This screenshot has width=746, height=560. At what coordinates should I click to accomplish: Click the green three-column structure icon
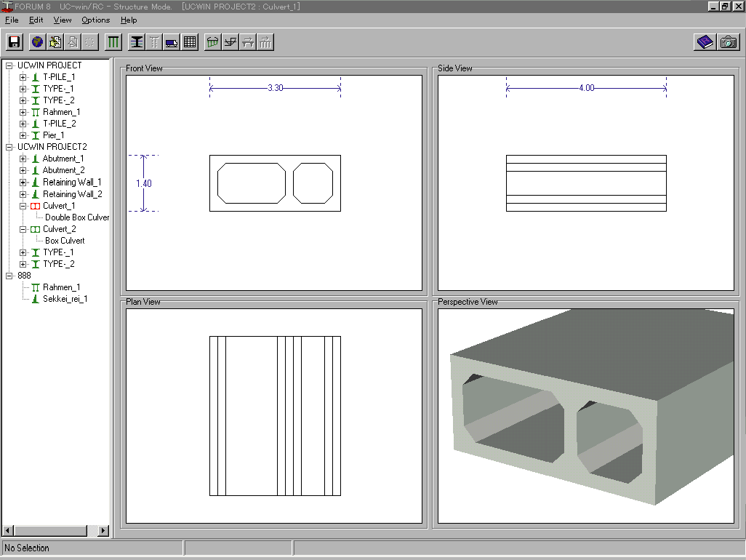(x=113, y=42)
